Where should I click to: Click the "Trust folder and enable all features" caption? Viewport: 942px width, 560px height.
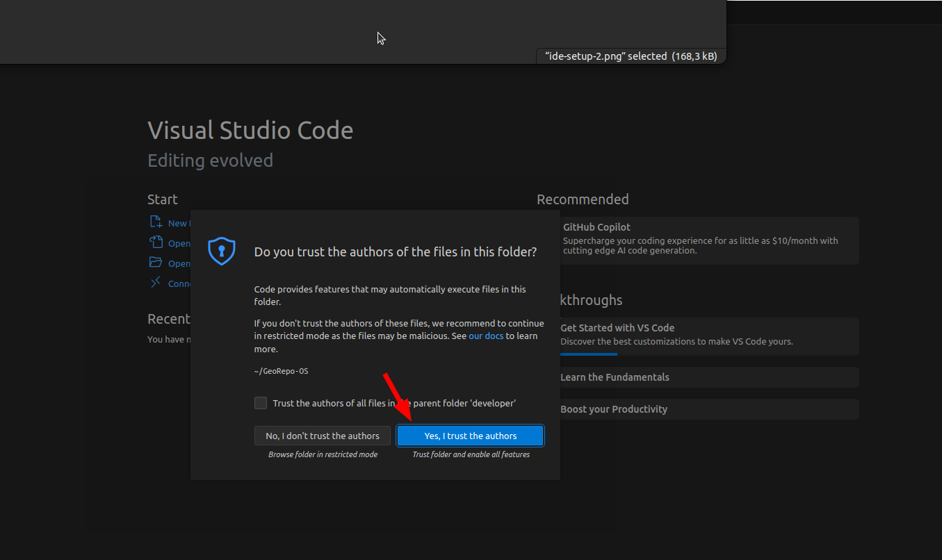471,454
